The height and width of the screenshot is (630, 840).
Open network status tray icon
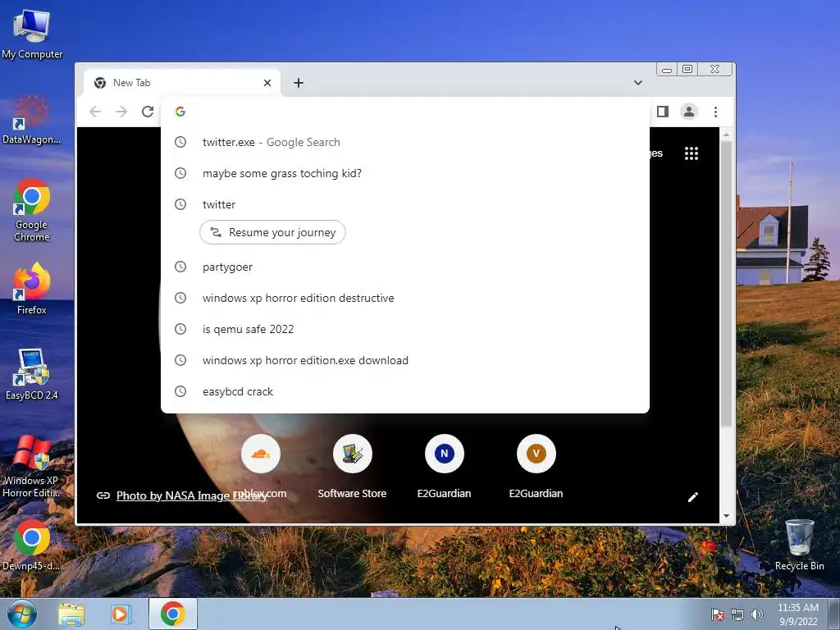pyautogui.click(x=737, y=615)
